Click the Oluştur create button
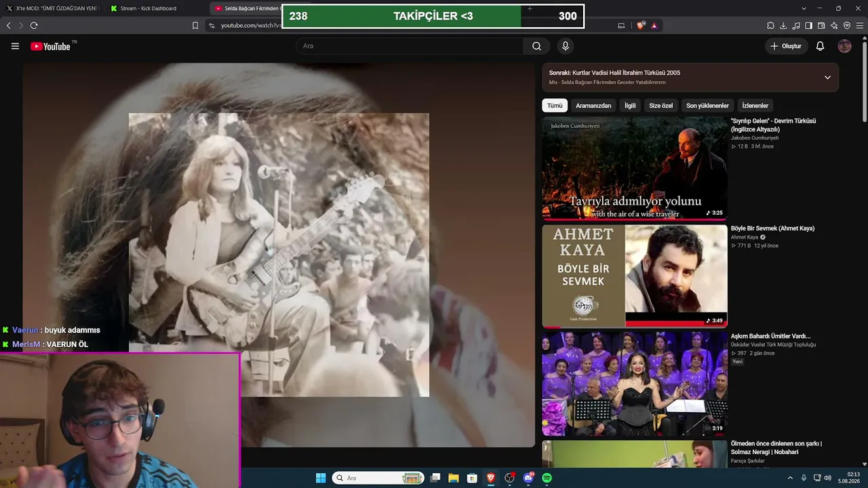The height and width of the screenshot is (488, 868). (x=787, y=46)
